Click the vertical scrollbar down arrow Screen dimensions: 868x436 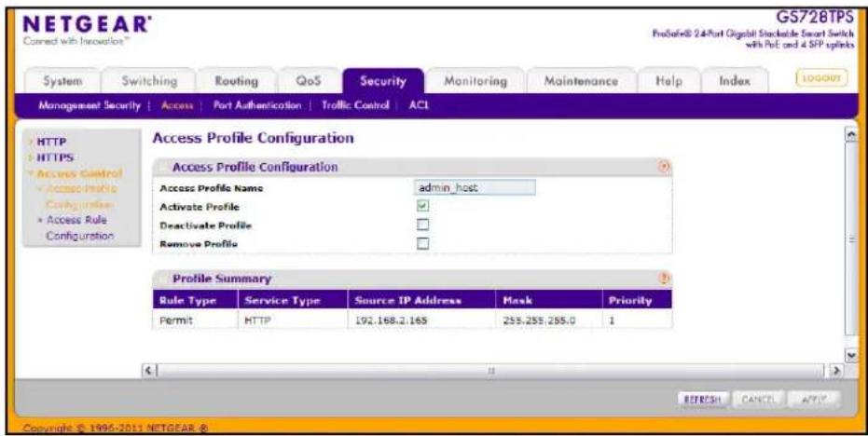point(851,355)
